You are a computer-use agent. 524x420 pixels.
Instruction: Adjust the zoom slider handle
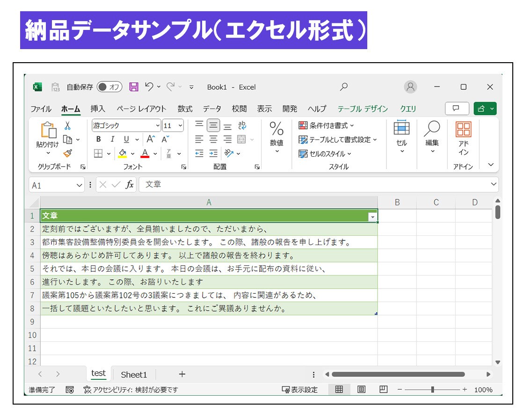(432, 389)
